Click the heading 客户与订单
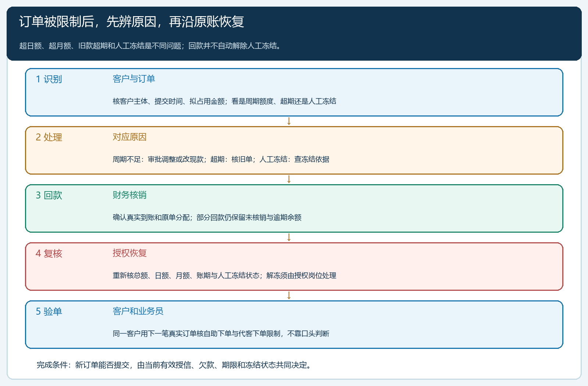 tap(134, 79)
